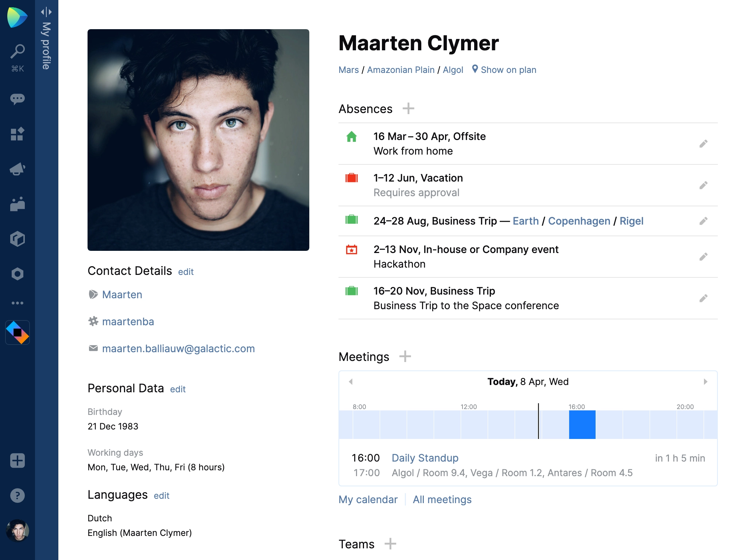Image resolution: width=747 pixels, height=560 pixels.
Task: Click the Maarten Clymer name heading
Action: (x=418, y=43)
